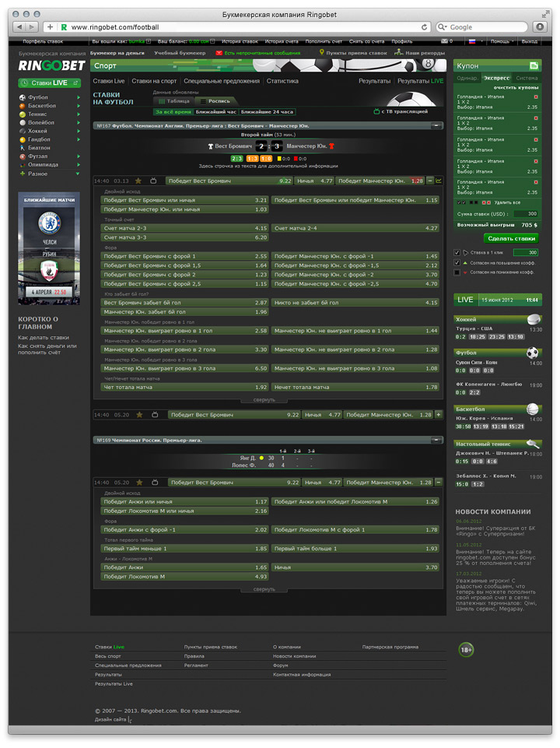Screen dimensions: 560x748
Task: Click the Russian flag language icon
Action: (472, 41)
